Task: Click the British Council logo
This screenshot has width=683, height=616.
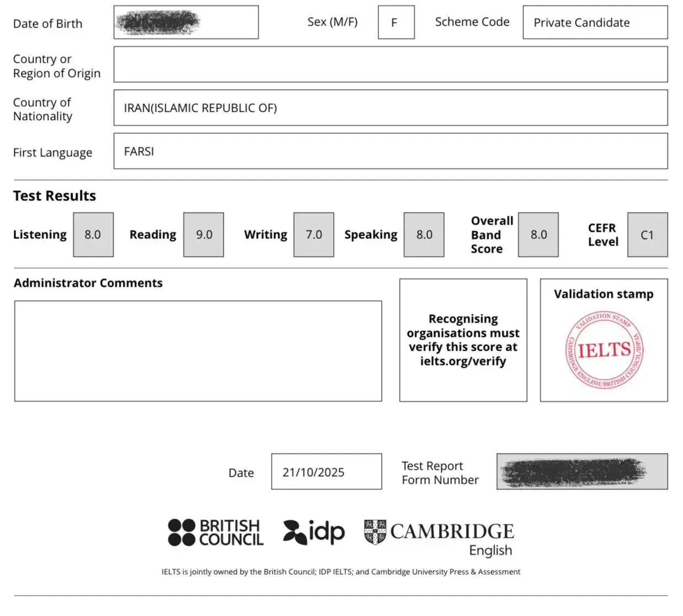Action: coord(215,532)
